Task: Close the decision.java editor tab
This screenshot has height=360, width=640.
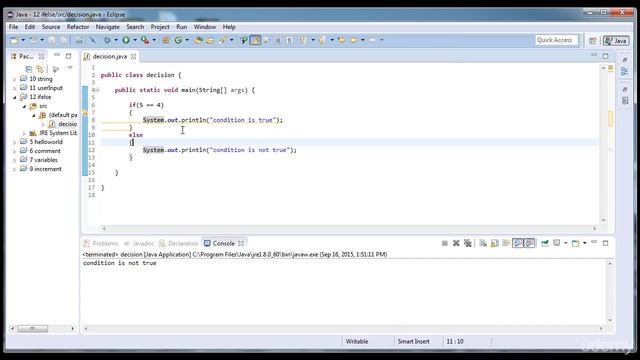Action: coord(133,56)
